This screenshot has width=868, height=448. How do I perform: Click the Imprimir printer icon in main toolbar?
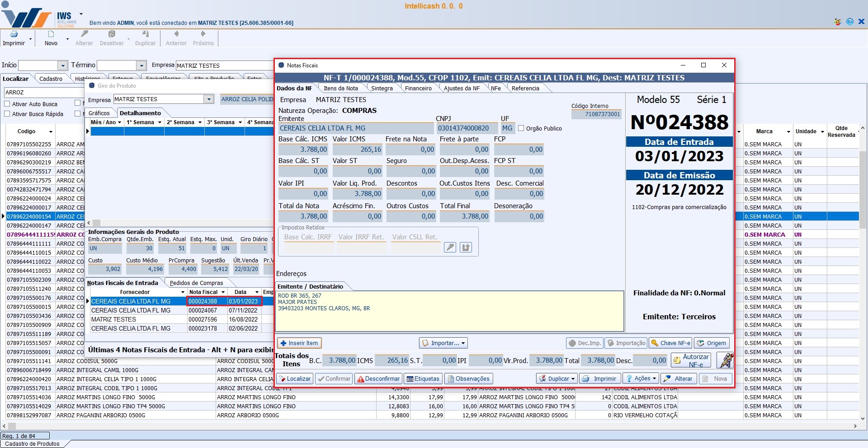point(14,34)
